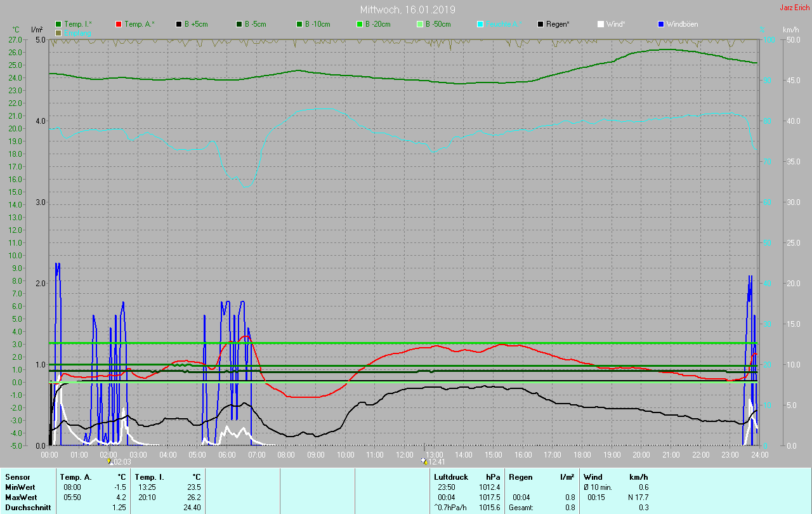Viewport: 812px width, 514px height.
Task: Click the olive legend square in second row
Action: [x=59, y=32]
